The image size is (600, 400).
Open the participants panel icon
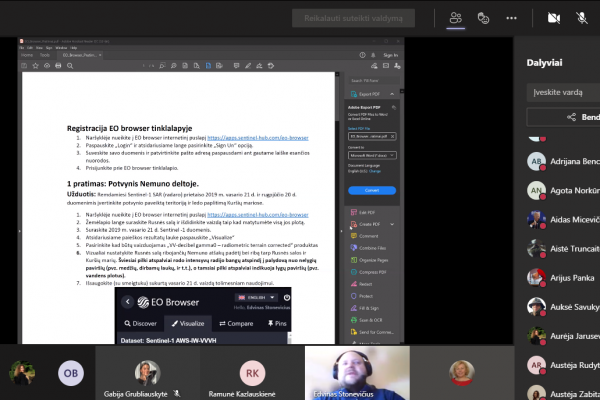tap(455, 18)
